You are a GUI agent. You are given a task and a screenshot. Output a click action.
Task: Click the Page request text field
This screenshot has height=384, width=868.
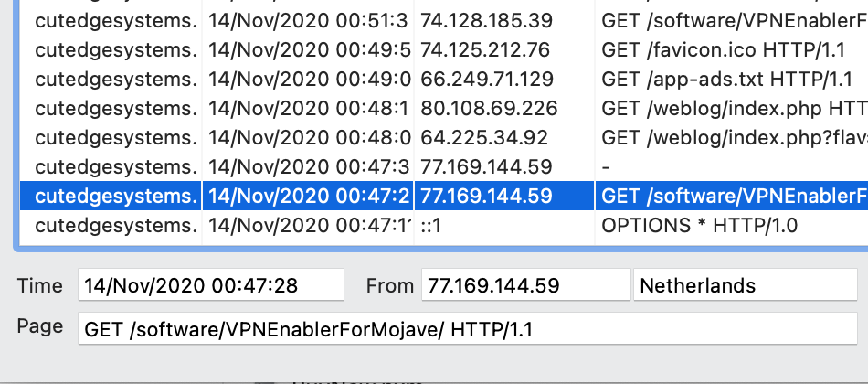[x=467, y=327]
